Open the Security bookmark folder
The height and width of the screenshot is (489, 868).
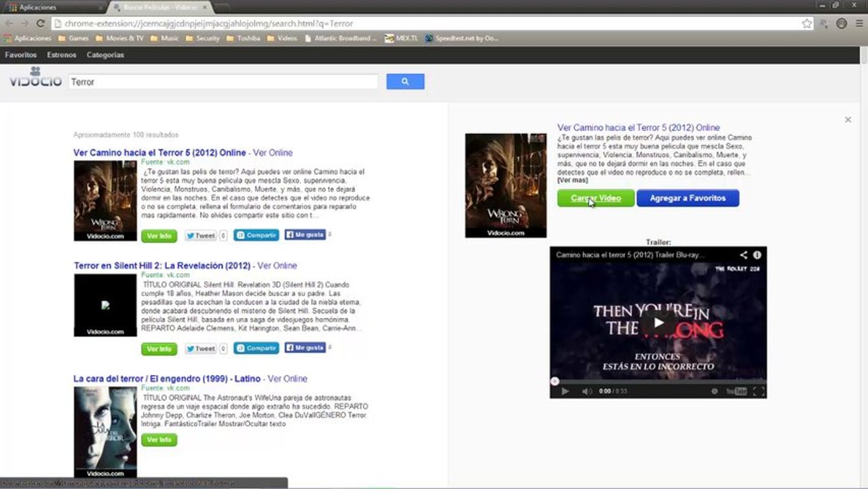tap(202, 39)
